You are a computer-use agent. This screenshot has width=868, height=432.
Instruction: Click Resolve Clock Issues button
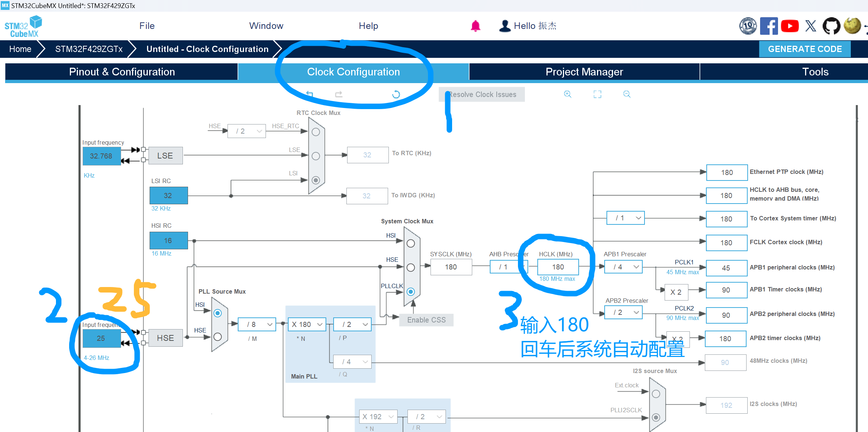point(482,94)
